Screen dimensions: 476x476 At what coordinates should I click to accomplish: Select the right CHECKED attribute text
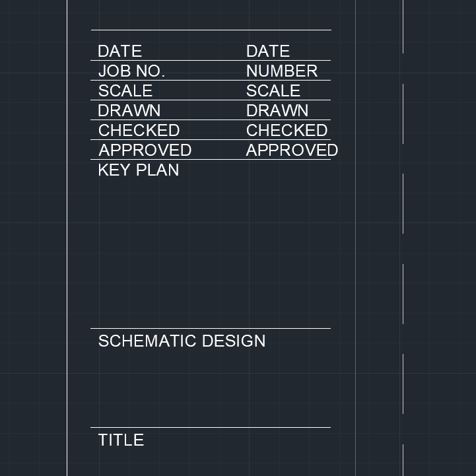287,130
